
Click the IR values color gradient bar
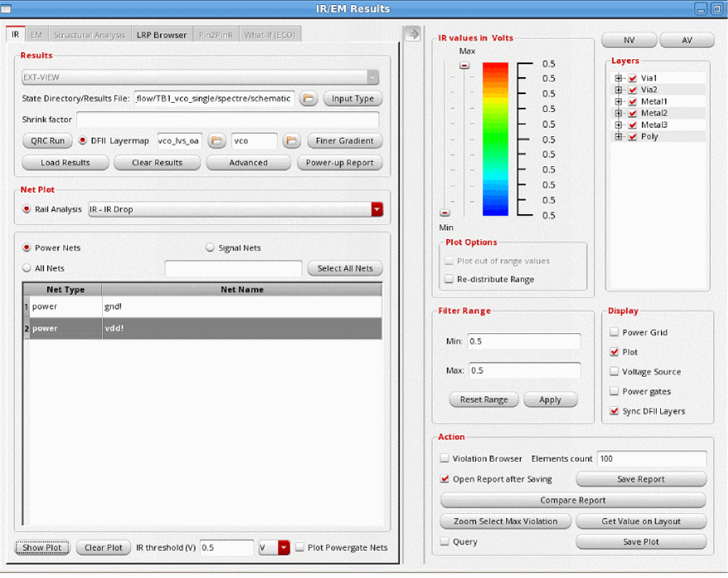coord(495,139)
